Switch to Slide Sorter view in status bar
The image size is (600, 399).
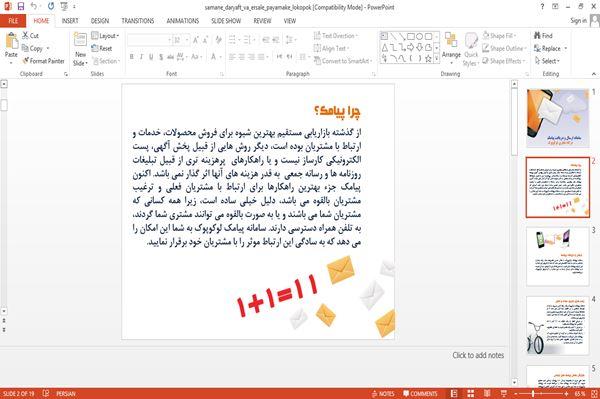[x=471, y=393]
